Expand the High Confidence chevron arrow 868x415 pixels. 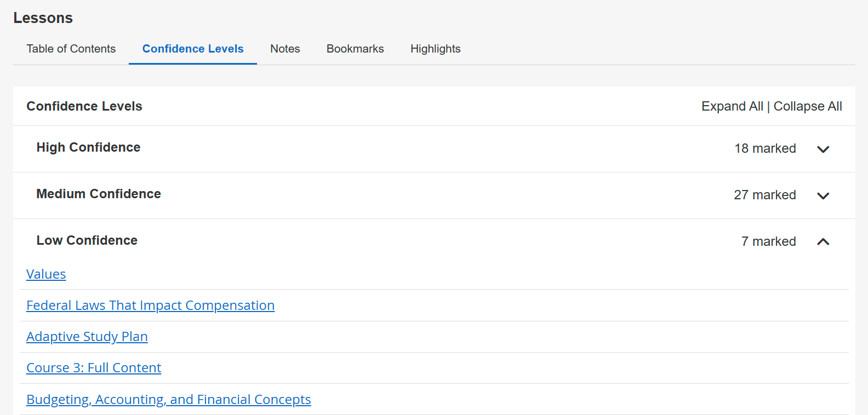(x=823, y=149)
